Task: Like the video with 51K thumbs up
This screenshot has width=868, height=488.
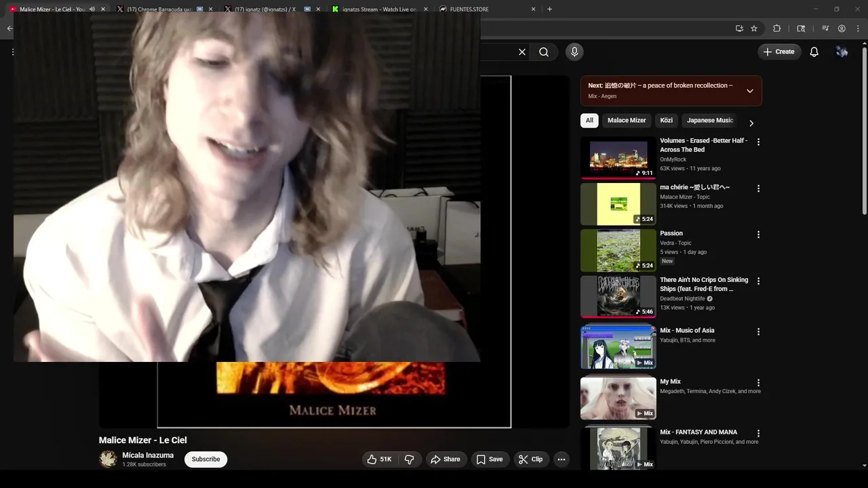Action: pyautogui.click(x=380, y=460)
